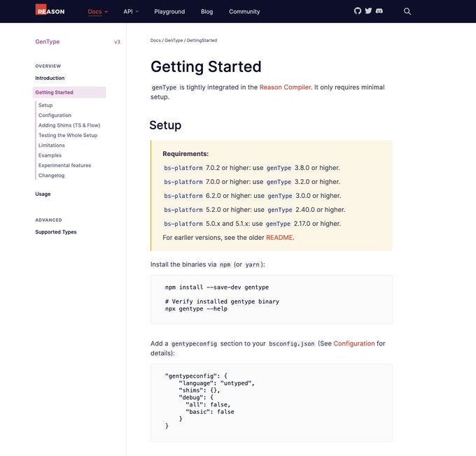Follow the Reason Compiler link
This screenshot has width=476, height=456.
point(285,87)
